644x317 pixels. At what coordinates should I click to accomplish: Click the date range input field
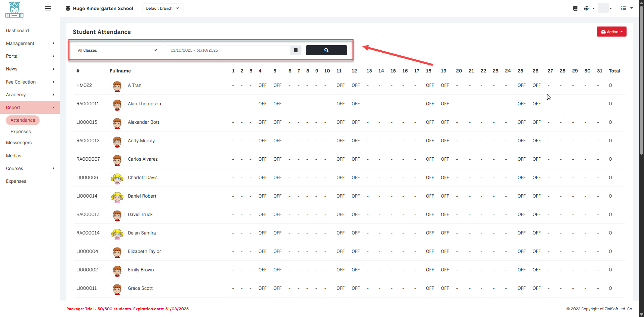[x=228, y=50]
